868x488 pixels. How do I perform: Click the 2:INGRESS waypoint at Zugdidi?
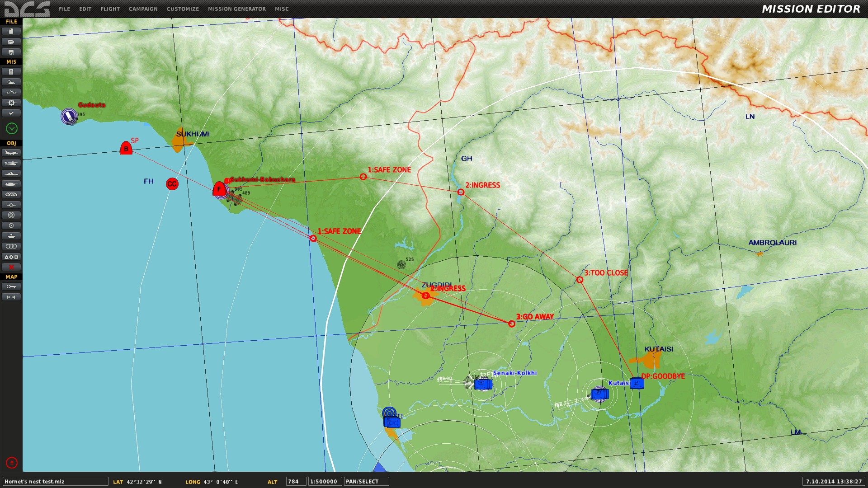[x=426, y=296]
